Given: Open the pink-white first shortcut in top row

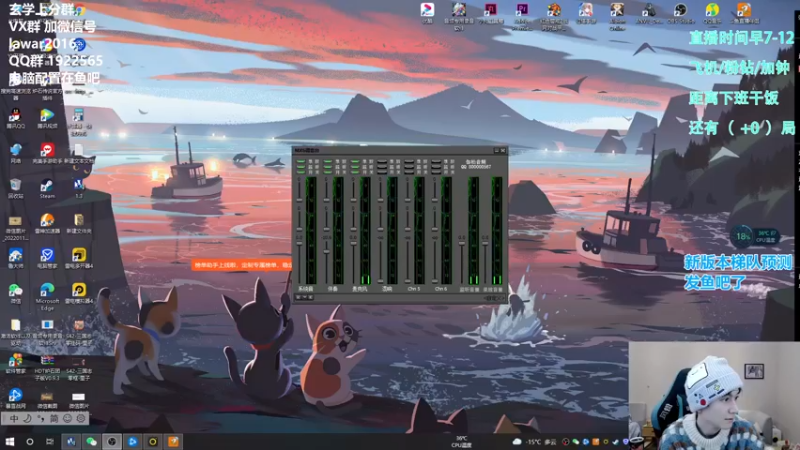Looking at the screenshot, I should point(427,13).
